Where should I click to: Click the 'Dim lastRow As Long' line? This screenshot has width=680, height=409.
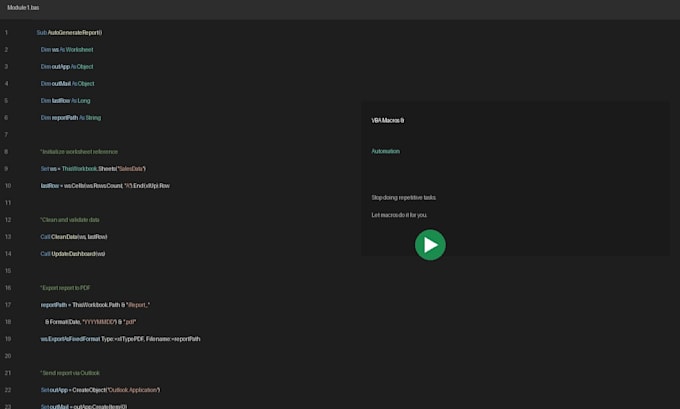(x=65, y=101)
